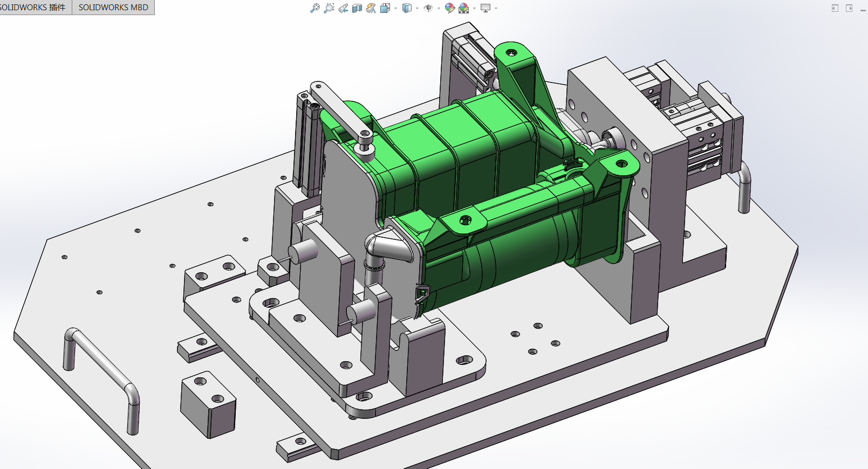The image size is (868, 469).
Task: Click the Display Style icon
Action: pos(407,8)
